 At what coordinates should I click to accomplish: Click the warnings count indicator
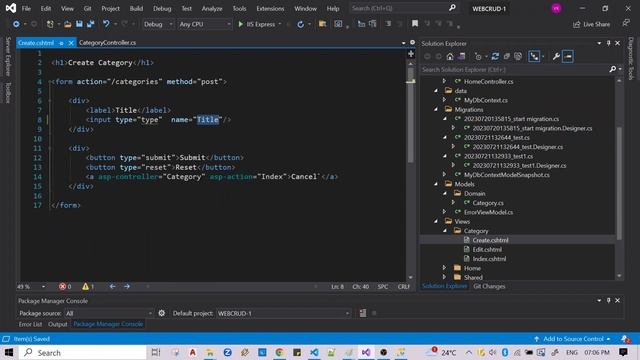(88, 287)
